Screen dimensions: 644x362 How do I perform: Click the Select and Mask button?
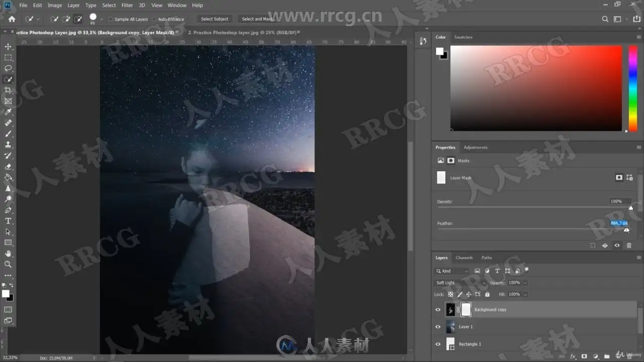tap(258, 19)
